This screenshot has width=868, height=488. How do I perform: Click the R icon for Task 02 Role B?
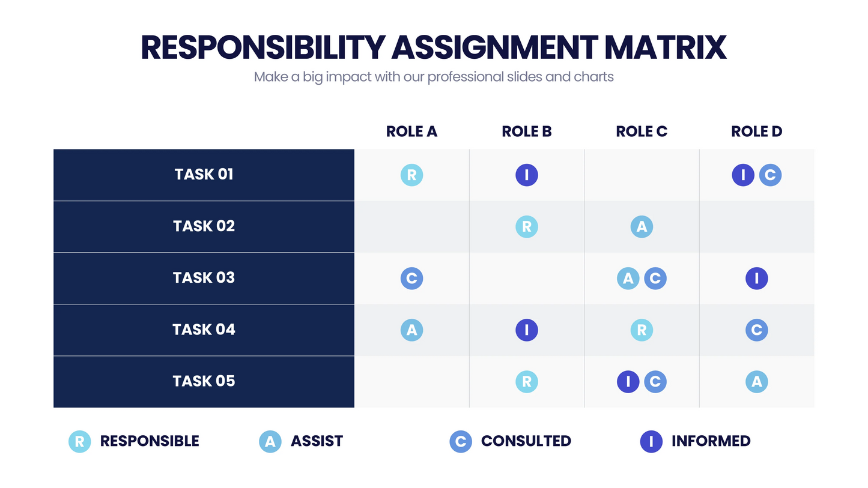(x=526, y=226)
